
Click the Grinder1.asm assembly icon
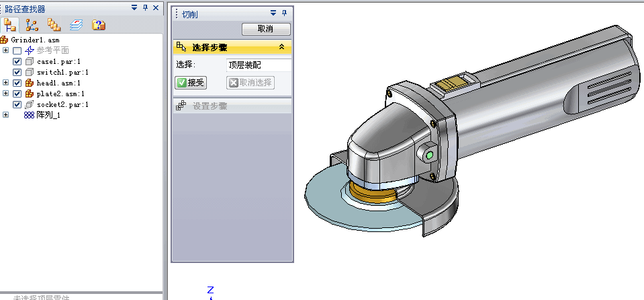coord(4,40)
